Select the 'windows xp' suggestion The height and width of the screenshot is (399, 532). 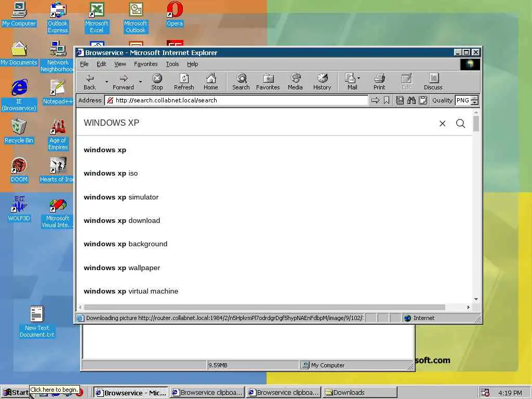[105, 150]
